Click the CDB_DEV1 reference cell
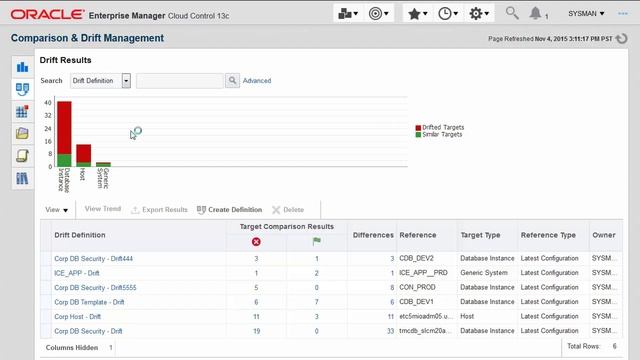Viewport: 640px width, 360px height. point(416,302)
